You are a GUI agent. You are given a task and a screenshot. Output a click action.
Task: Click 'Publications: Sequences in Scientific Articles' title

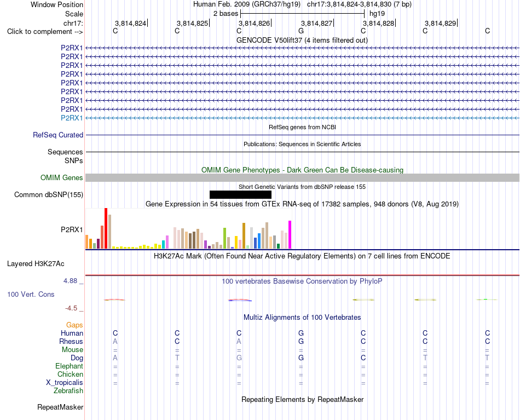(x=302, y=144)
